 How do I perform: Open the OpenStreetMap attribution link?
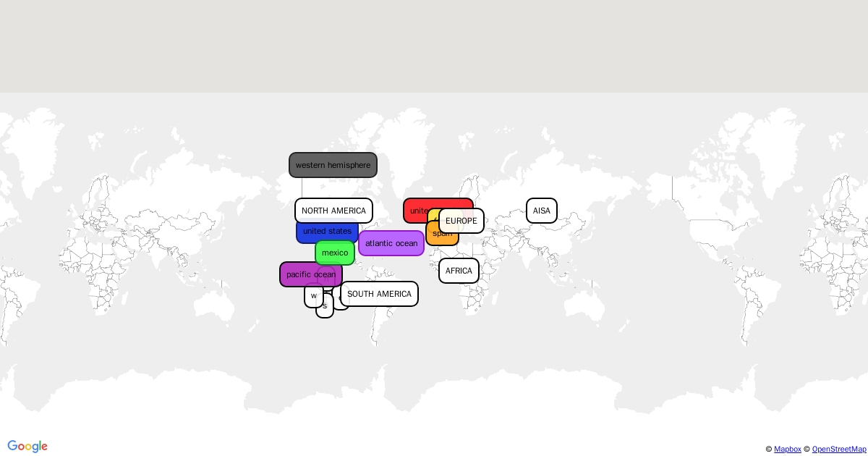point(838,449)
